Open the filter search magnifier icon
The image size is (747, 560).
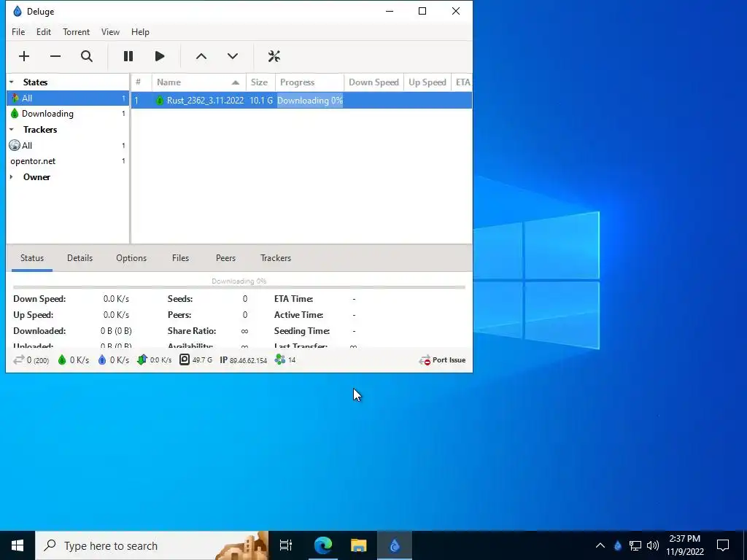pos(87,56)
